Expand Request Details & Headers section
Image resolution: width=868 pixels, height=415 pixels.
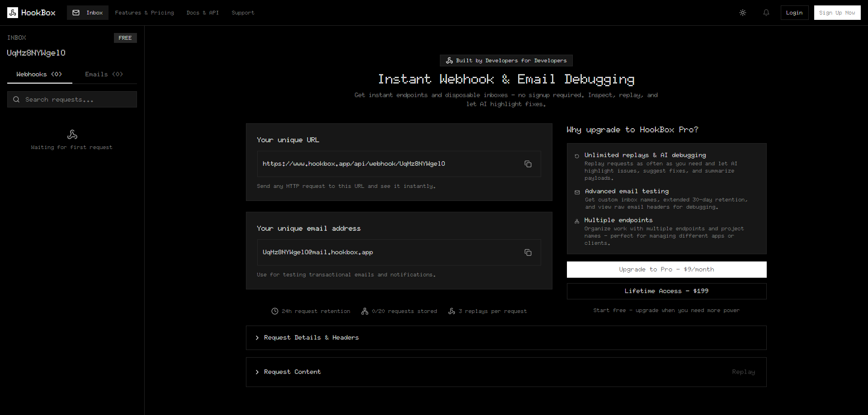click(x=311, y=337)
